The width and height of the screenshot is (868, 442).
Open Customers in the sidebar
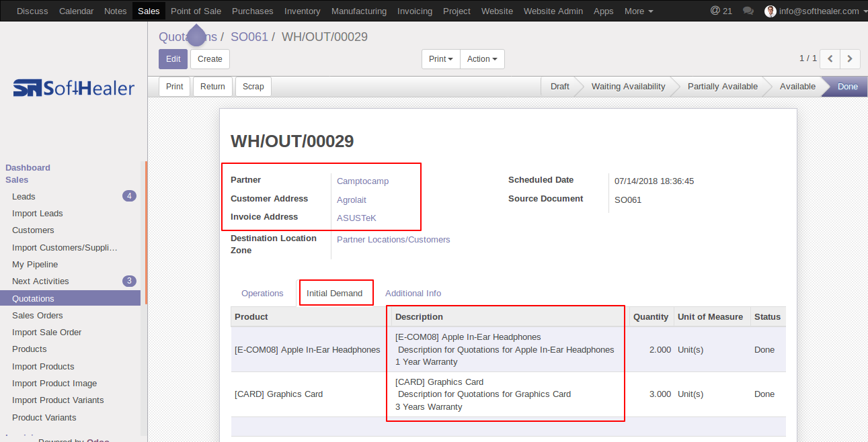[x=71, y=230]
